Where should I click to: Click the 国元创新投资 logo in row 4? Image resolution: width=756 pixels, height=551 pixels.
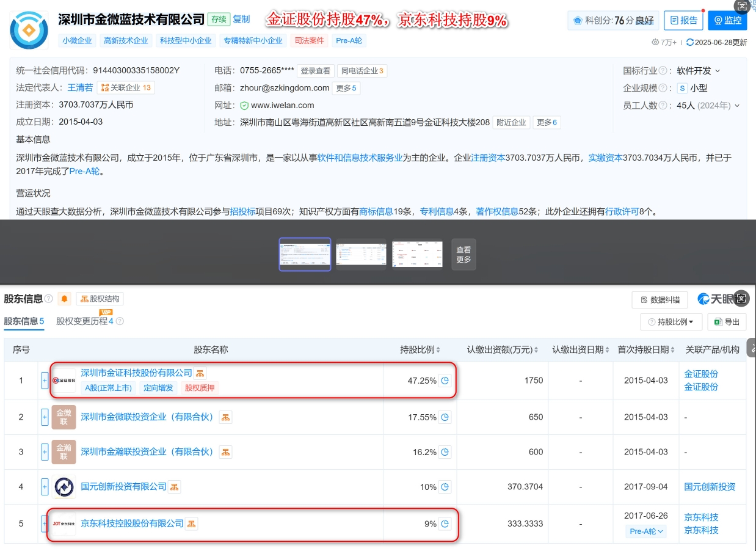tap(64, 487)
